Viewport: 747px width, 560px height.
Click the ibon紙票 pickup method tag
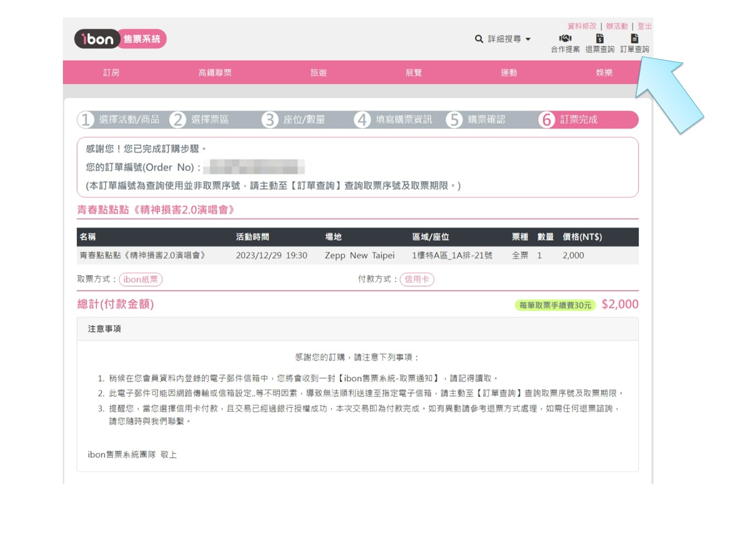[141, 279]
